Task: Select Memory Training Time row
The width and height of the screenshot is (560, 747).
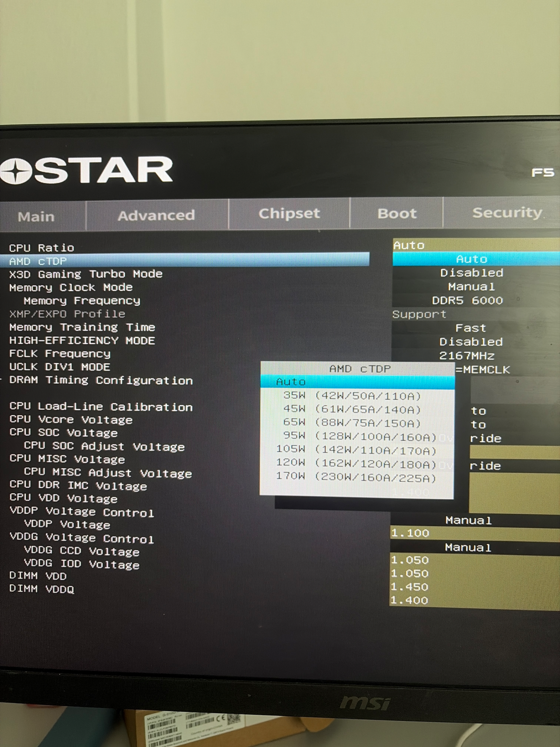Action: pos(82,327)
